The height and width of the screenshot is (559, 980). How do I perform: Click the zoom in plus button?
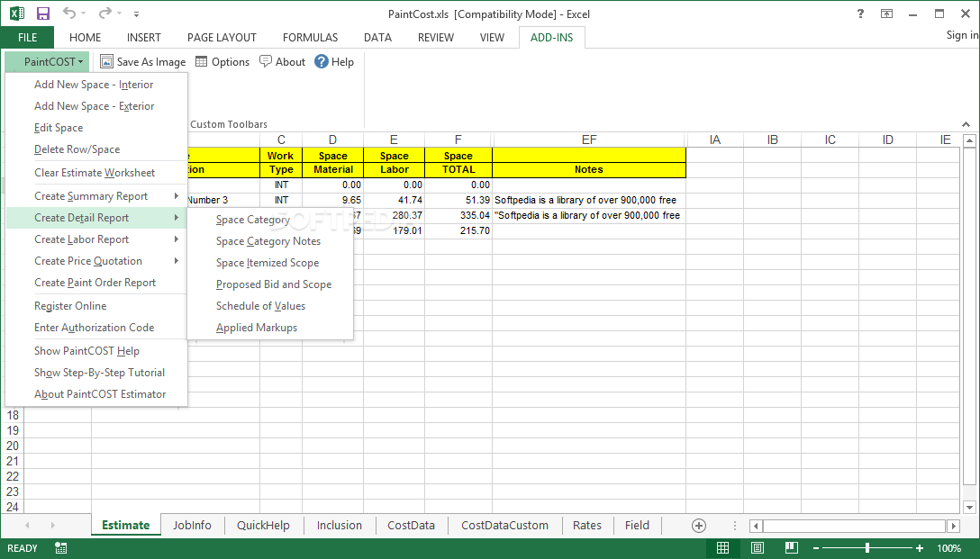[919, 548]
